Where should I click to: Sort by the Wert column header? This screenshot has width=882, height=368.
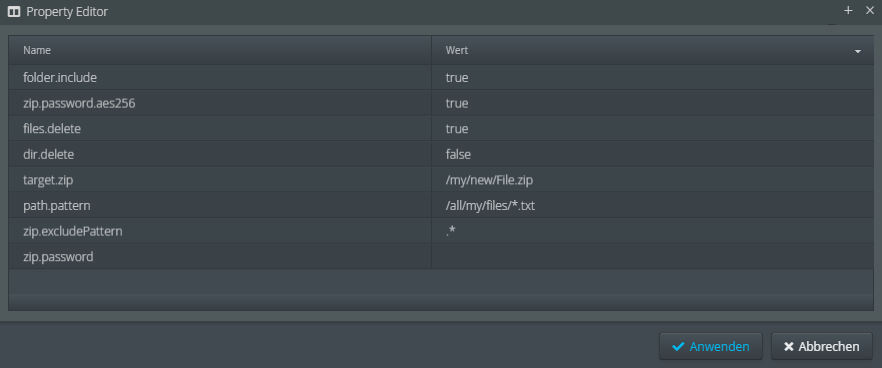pos(652,50)
